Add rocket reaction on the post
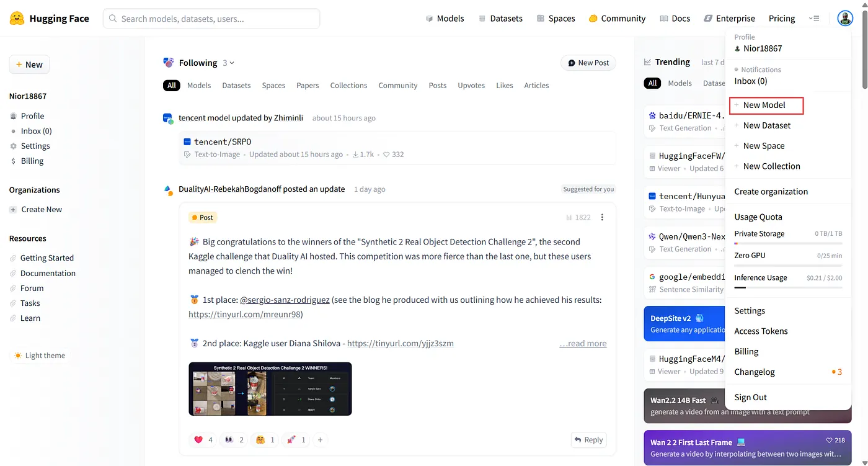868x466 pixels. 296,440
